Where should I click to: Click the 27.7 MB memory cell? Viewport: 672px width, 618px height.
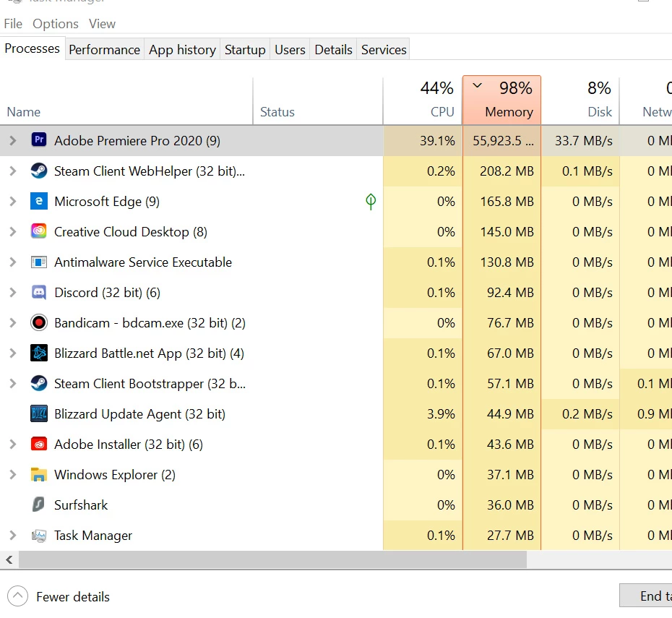pos(502,536)
